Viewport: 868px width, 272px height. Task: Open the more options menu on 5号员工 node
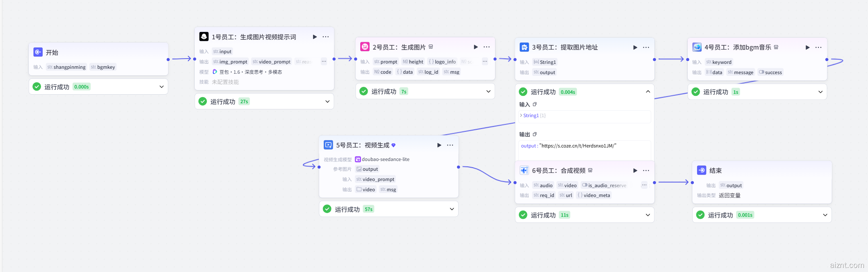450,145
